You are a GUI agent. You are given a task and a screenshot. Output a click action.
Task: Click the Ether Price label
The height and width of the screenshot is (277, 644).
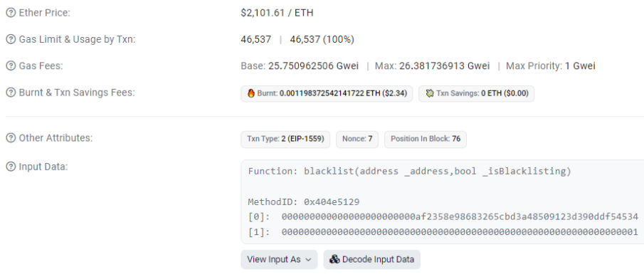tap(44, 13)
